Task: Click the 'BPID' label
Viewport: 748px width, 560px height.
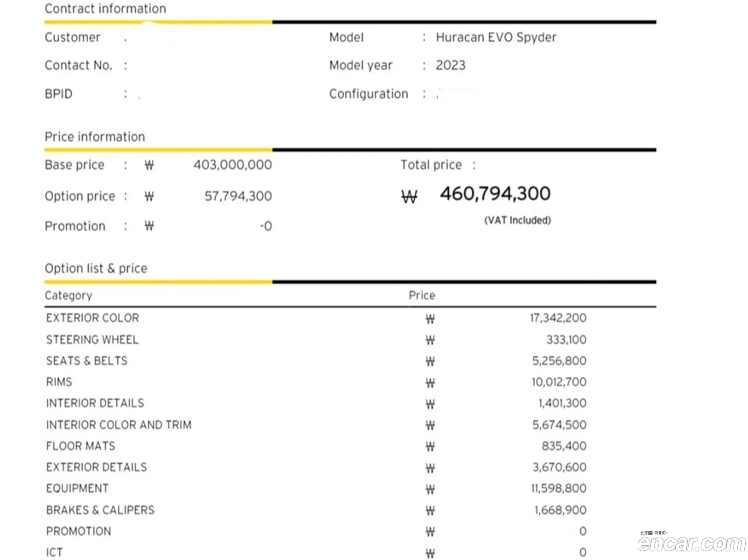Action: [x=59, y=94]
